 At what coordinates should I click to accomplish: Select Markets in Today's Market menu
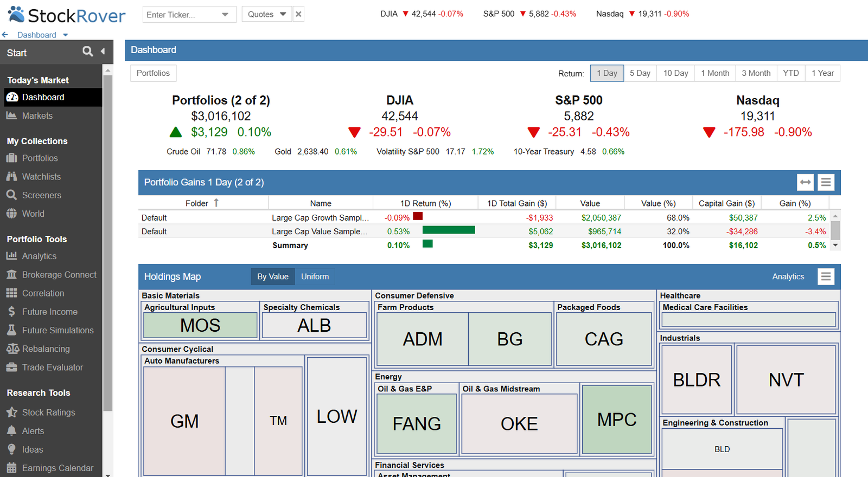(x=37, y=115)
